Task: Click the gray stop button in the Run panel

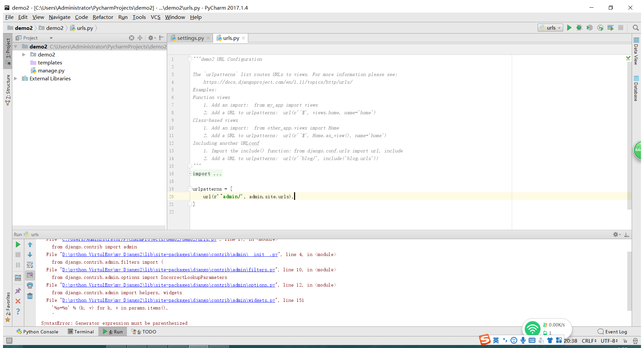Action: tap(18, 255)
